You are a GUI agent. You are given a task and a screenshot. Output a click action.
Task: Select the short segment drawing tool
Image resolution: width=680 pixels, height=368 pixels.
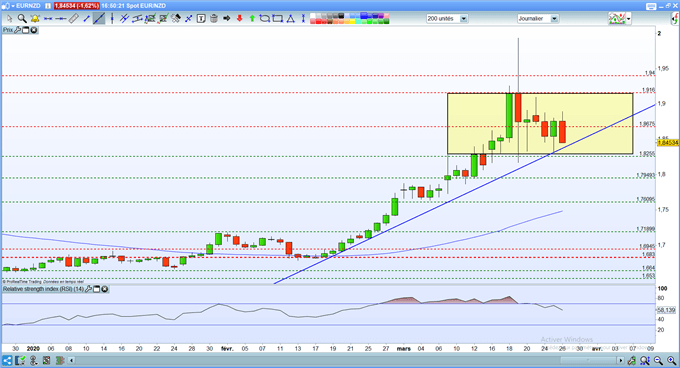click(x=86, y=19)
